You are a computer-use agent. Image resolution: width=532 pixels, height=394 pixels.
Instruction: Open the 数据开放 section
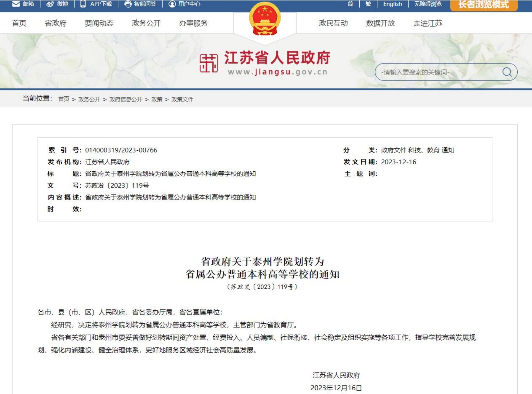(380, 23)
